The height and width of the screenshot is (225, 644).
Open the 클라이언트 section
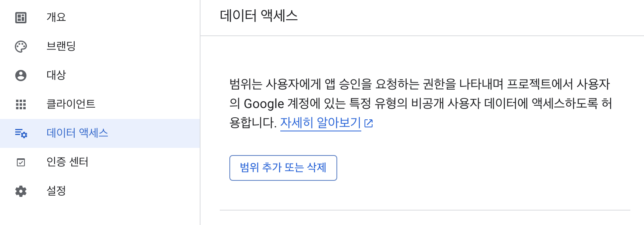71,104
